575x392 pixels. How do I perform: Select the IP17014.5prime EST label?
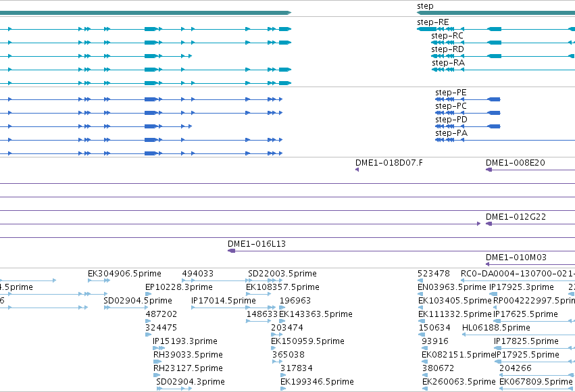point(224,301)
